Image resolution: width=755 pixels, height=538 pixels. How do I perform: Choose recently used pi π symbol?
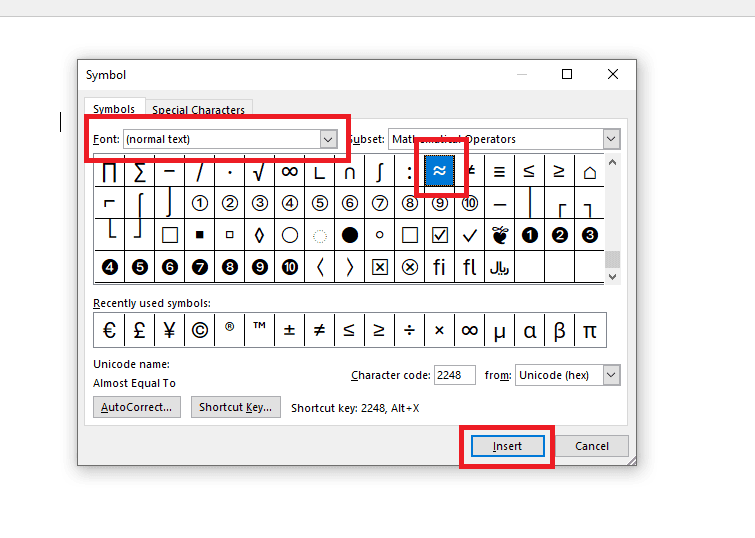tap(589, 330)
